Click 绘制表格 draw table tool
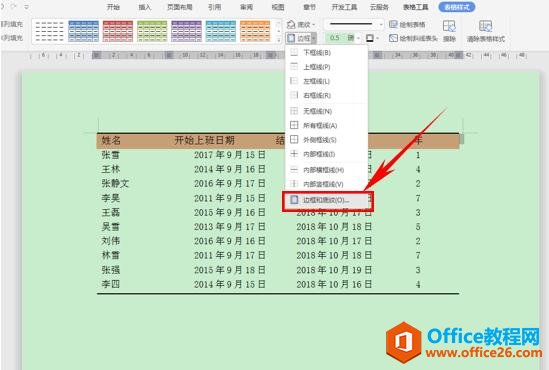 tap(407, 24)
